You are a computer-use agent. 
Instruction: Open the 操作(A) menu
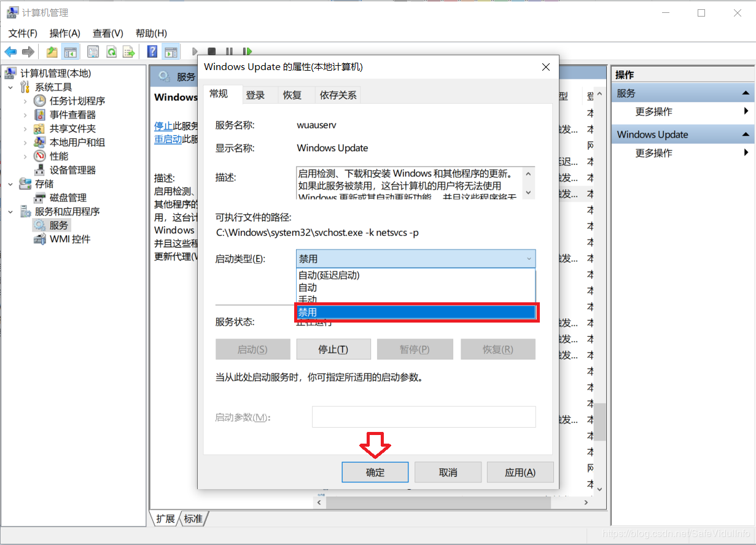(x=65, y=33)
